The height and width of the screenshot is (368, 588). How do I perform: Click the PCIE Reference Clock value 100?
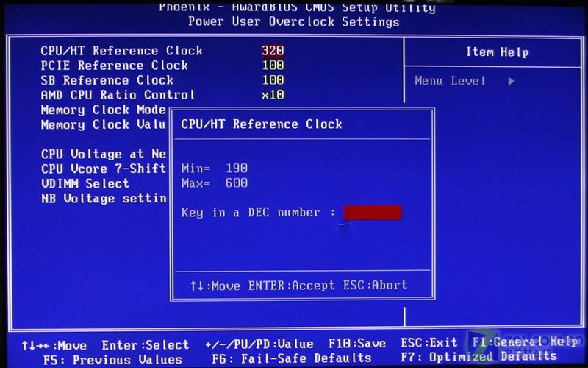coord(273,66)
